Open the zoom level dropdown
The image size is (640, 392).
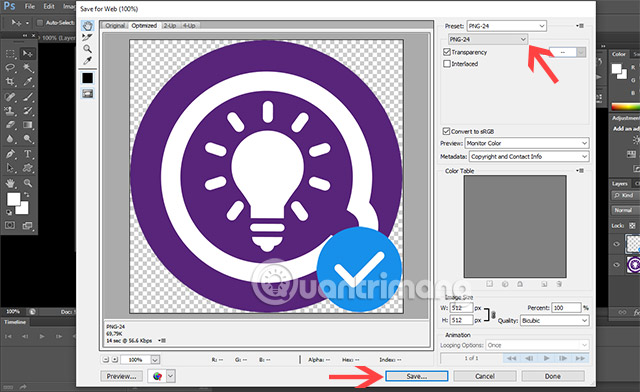pyautogui.click(x=155, y=360)
